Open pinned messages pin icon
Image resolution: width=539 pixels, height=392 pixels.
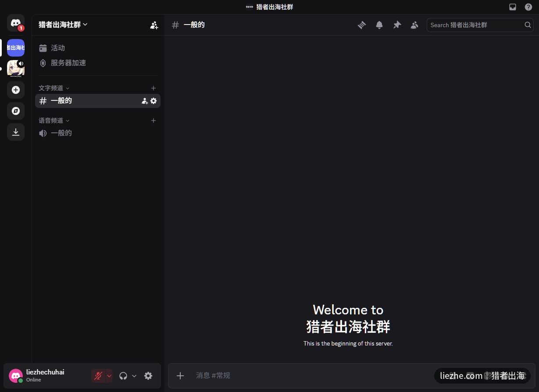(397, 25)
